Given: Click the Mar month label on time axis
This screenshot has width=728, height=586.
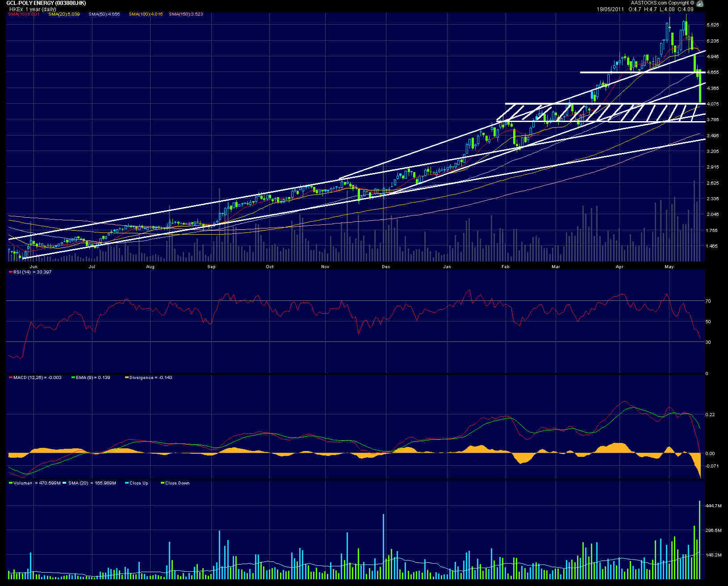Looking at the screenshot, I should click(x=556, y=267).
